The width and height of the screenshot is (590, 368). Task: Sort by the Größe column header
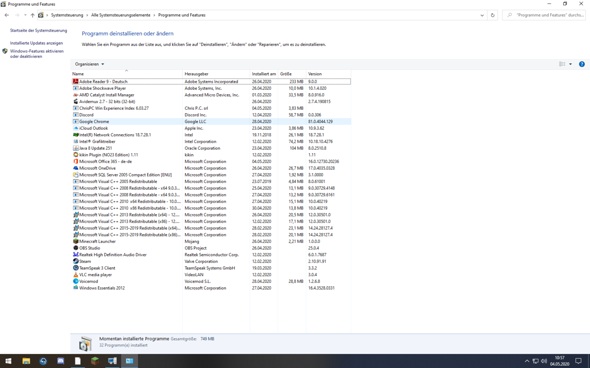coord(292,74)
